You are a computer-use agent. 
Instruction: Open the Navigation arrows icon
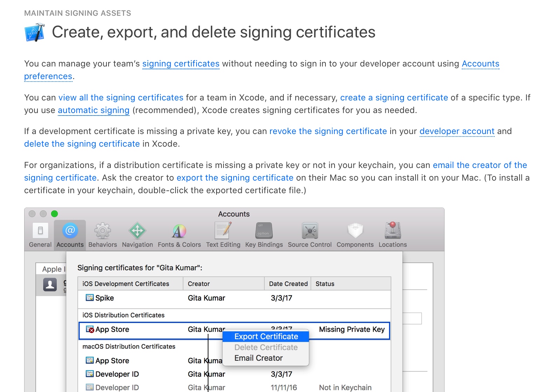pyautogui.click(x=137, y=231)
